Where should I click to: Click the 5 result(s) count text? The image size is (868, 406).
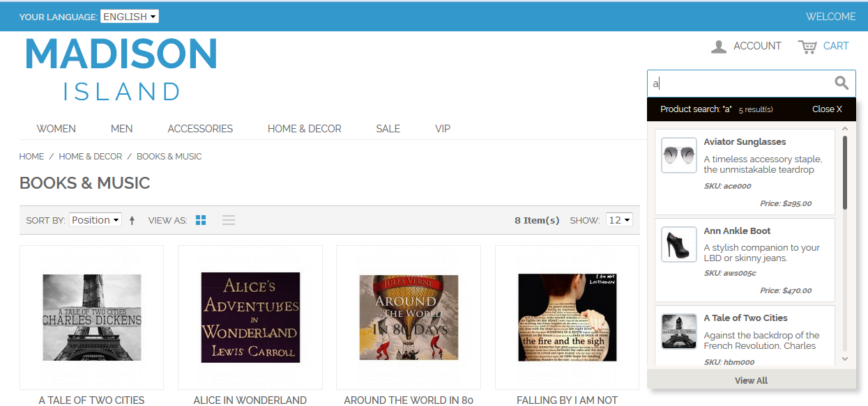pyautogui.click(x=756, y=109)
